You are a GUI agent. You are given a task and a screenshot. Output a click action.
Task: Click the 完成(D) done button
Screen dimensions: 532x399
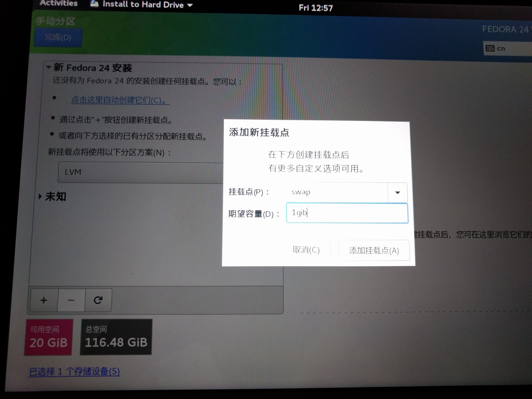click(58, 37)
